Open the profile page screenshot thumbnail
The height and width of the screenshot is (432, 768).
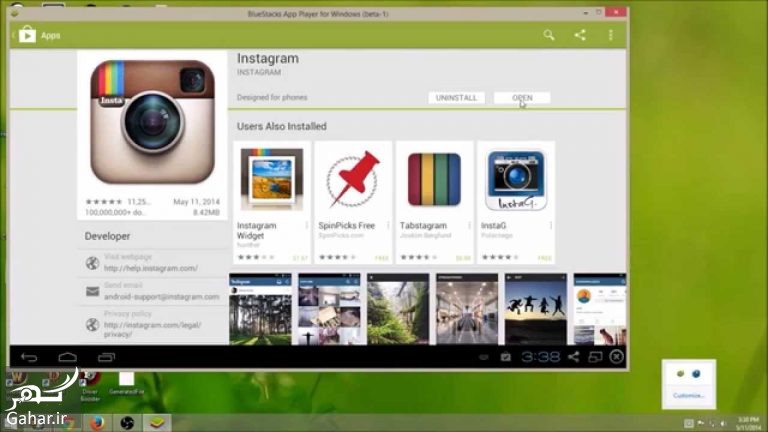pos(600,309)
